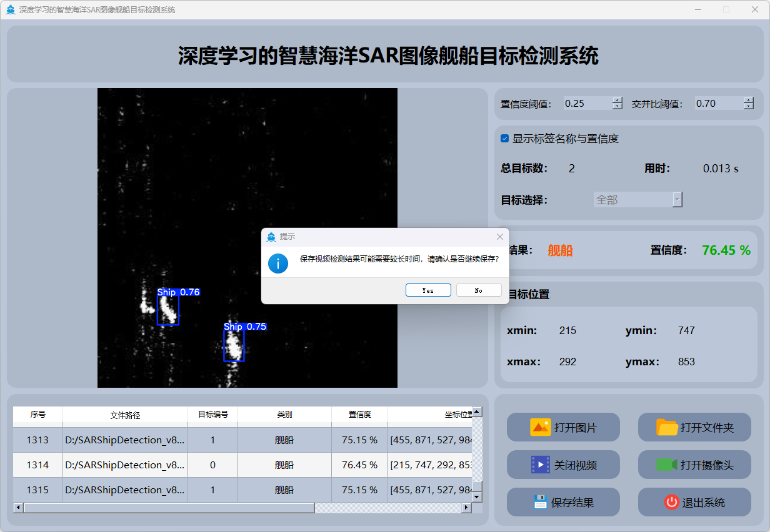Click the 用时 value 0.013 s
This screenshot has height=532, width=770.
(x=721, y=169)
